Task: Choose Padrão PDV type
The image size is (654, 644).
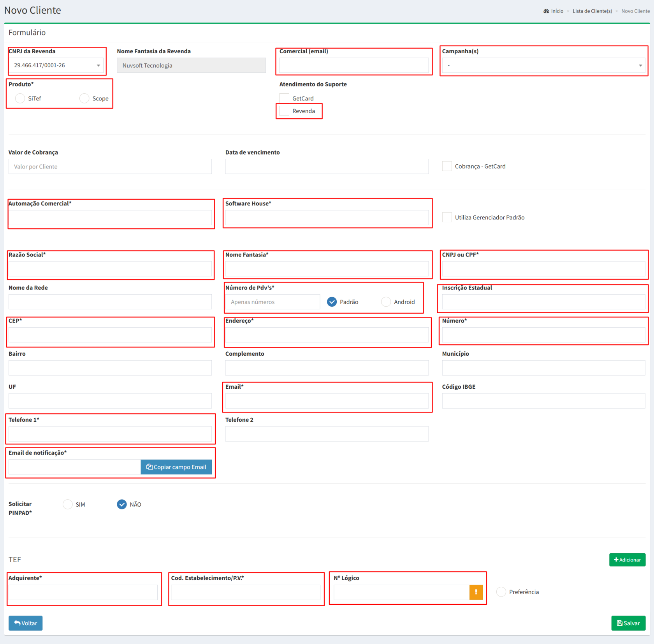Action: point(332,302)
